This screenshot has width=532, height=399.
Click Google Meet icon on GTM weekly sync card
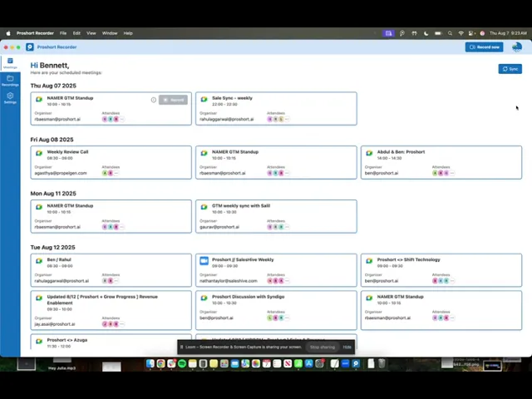pos(204,207)
